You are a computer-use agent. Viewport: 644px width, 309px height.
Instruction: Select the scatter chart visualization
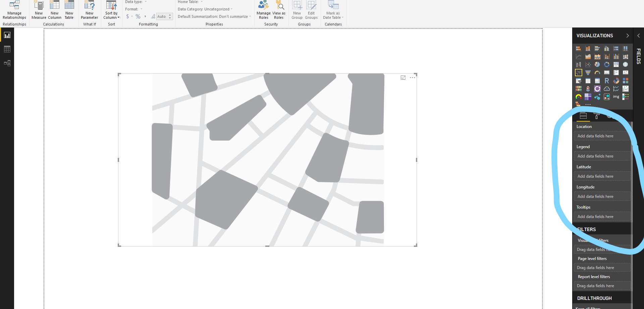click(x=588, y=64)
